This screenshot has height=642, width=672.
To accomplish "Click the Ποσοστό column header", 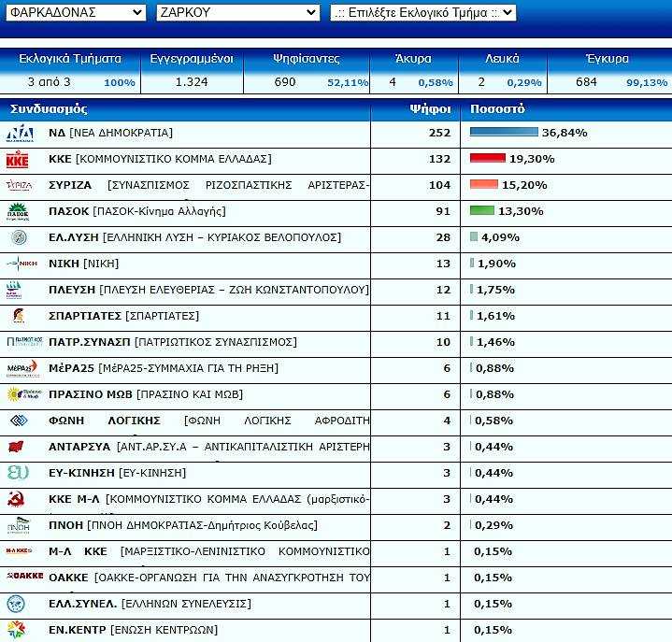I will [x=497, y=108].
